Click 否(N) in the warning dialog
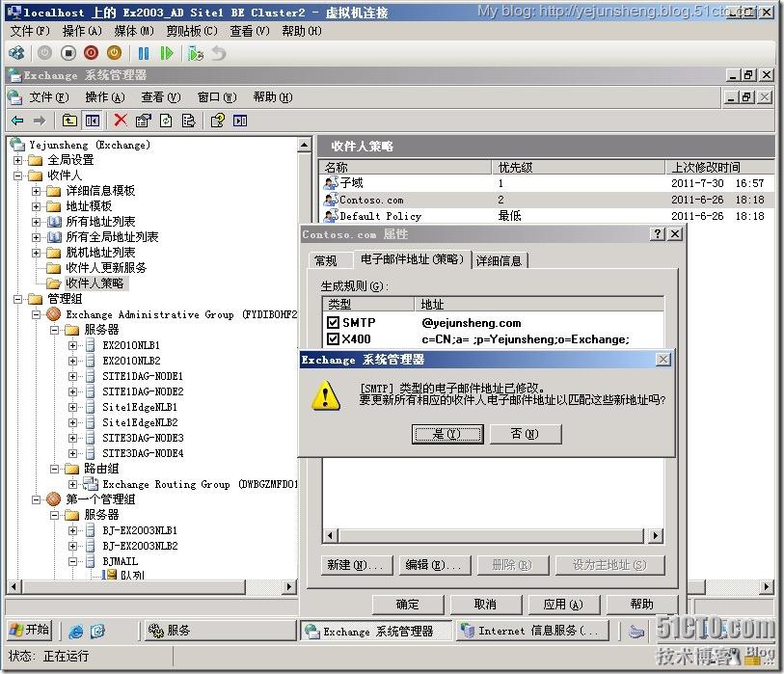Viewport: 784px width, 674px height. point(525,434)
